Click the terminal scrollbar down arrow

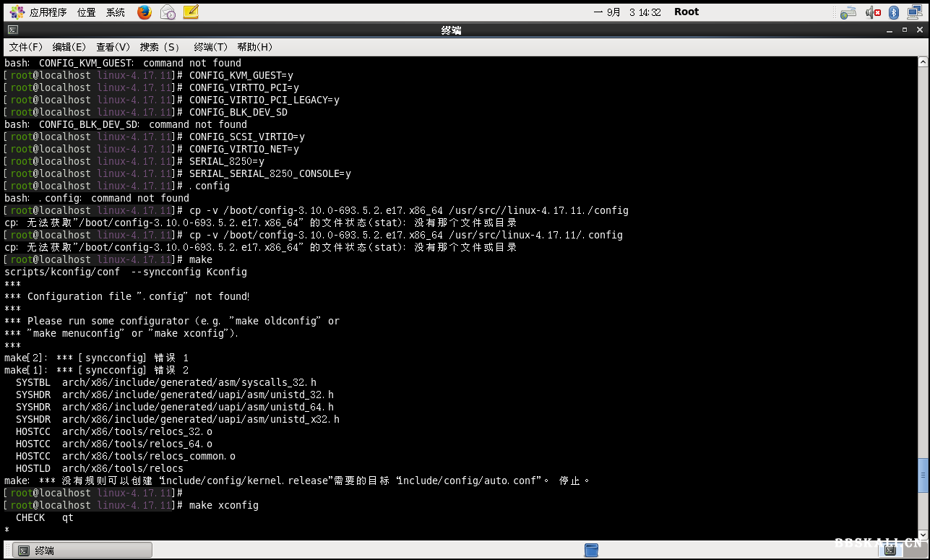pyautogui.click(x=924, y=535)
